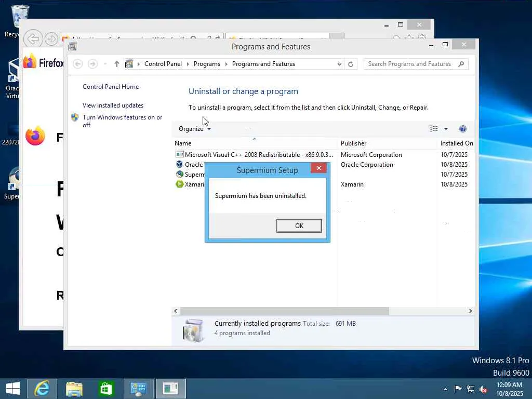
Task: Open the Supermium desktop shortcut
Action: coord(12,183)
